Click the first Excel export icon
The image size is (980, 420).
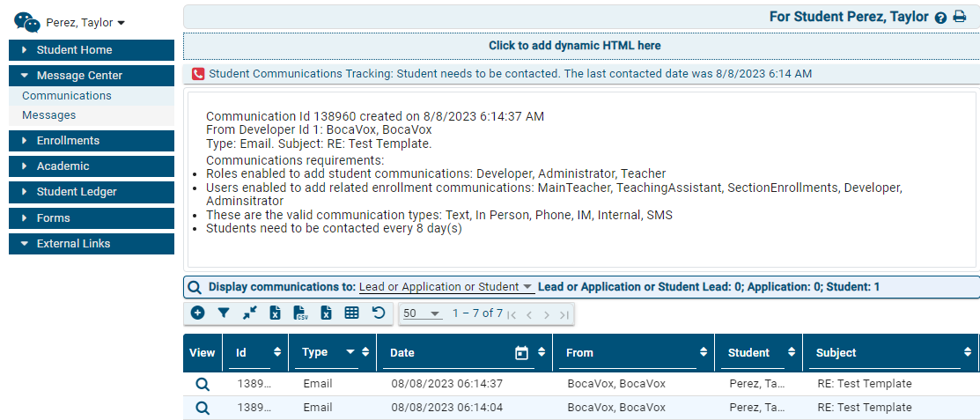click(275, 313)
